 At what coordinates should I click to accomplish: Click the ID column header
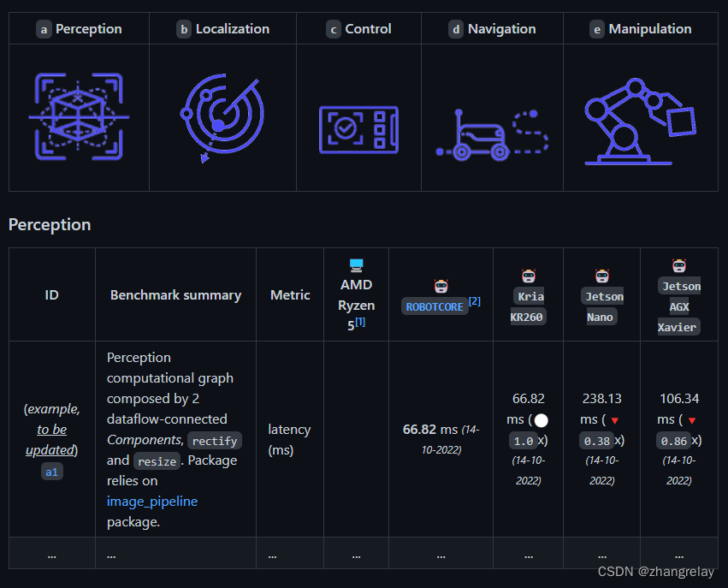click(51, 295)
